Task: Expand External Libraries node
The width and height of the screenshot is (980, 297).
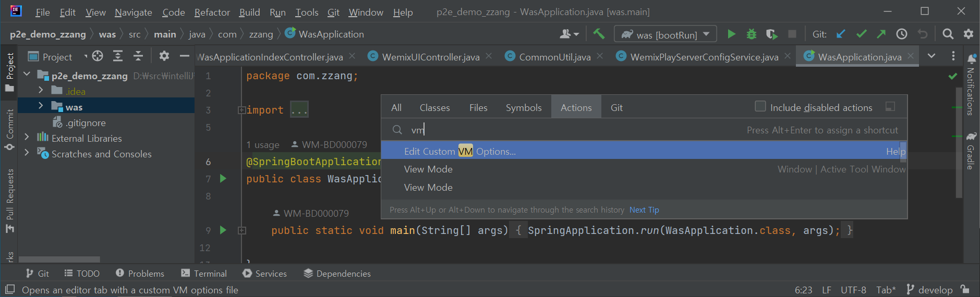Action: pyautogui.click(x=27, y=137)
